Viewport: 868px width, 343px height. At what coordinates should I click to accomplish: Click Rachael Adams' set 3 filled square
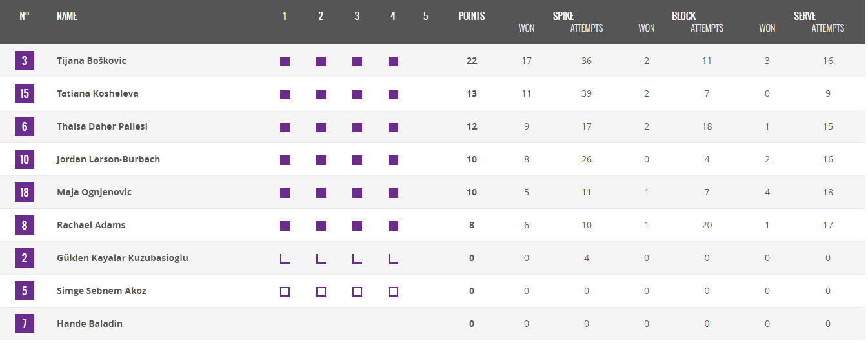(x=357, y=226)
